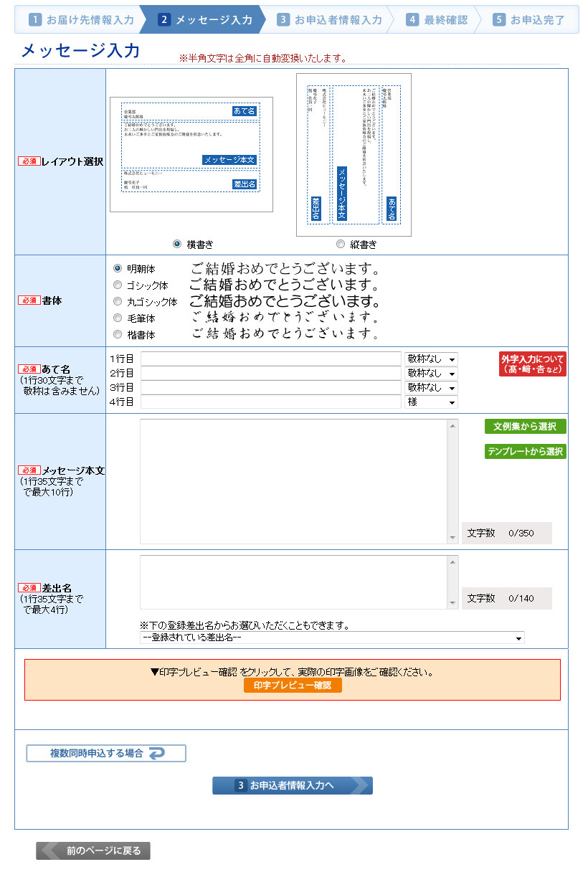Choose the 毛筆体 brush font option

click(118, 318)
